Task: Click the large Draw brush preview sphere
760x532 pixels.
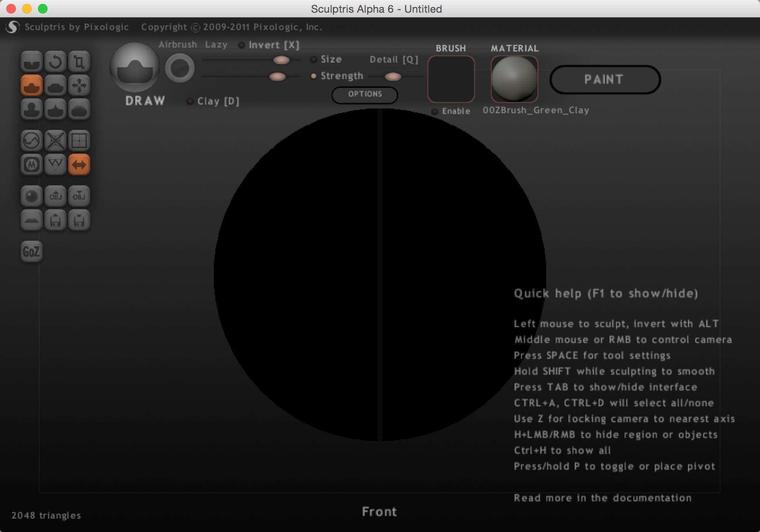Action: coord(135,68)
